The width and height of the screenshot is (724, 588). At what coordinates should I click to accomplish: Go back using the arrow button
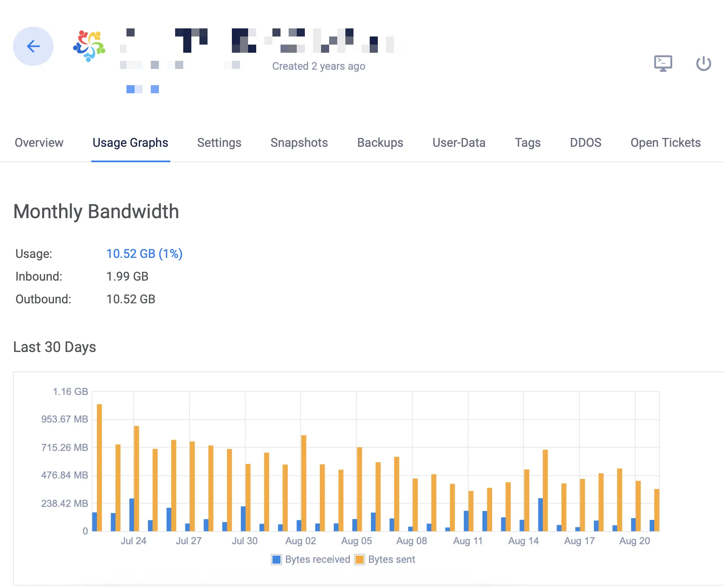(33, 46)
